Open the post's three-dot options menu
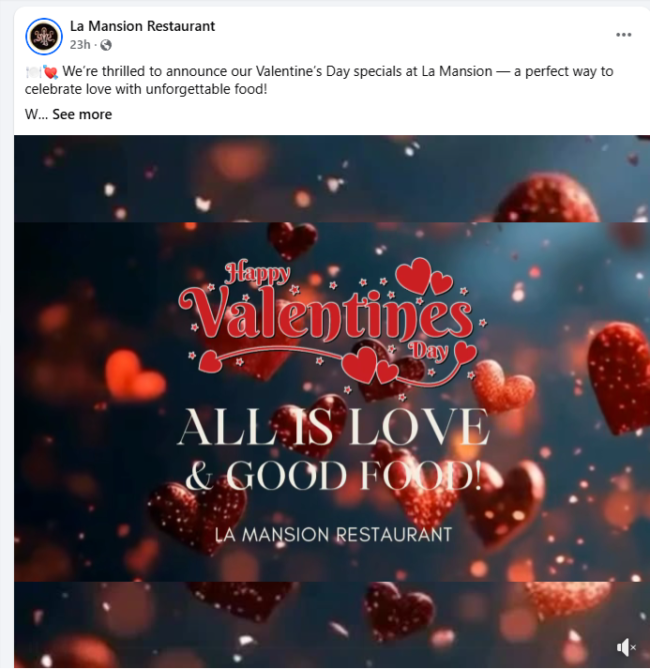Screen dimensions: 650x669 (624, 35)
